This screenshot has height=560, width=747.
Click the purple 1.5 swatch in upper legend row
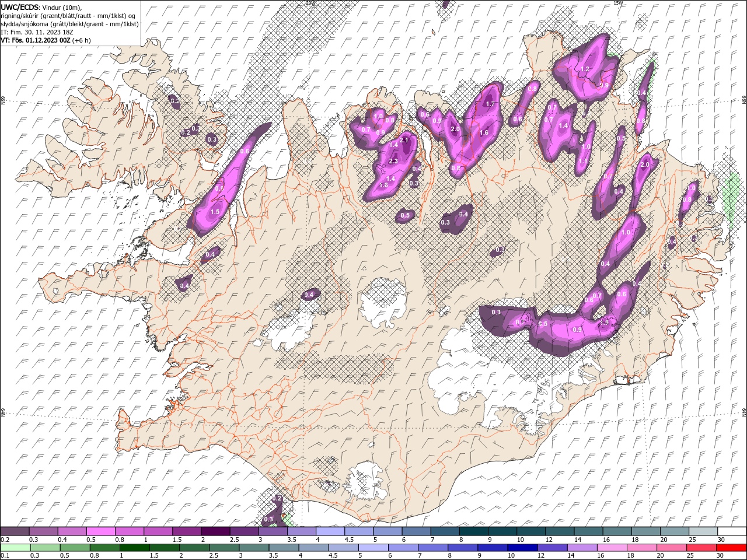tap(186, 531)
